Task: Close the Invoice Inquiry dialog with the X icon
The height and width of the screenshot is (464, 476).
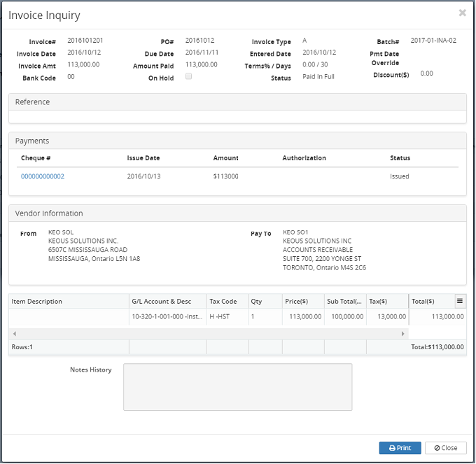Action: click(x=462, y=13)
